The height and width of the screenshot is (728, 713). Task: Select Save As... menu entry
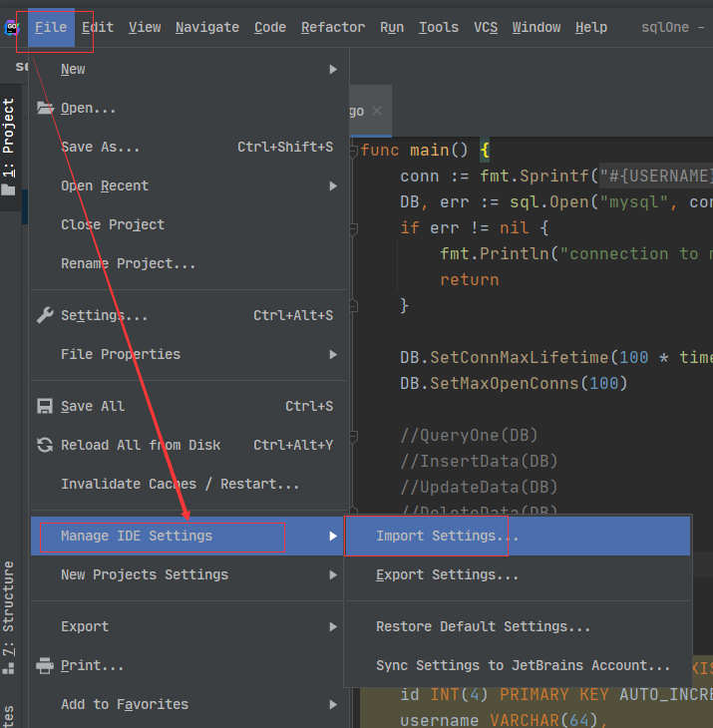188,147
